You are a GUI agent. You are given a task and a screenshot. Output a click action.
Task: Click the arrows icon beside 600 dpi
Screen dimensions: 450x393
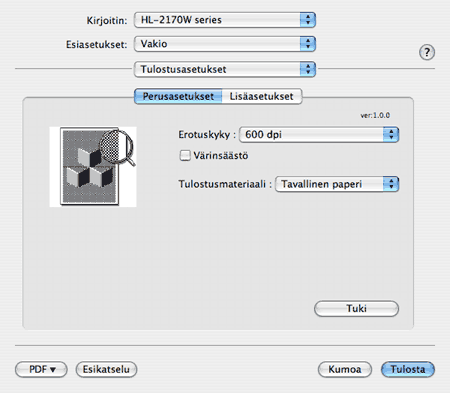391,134
